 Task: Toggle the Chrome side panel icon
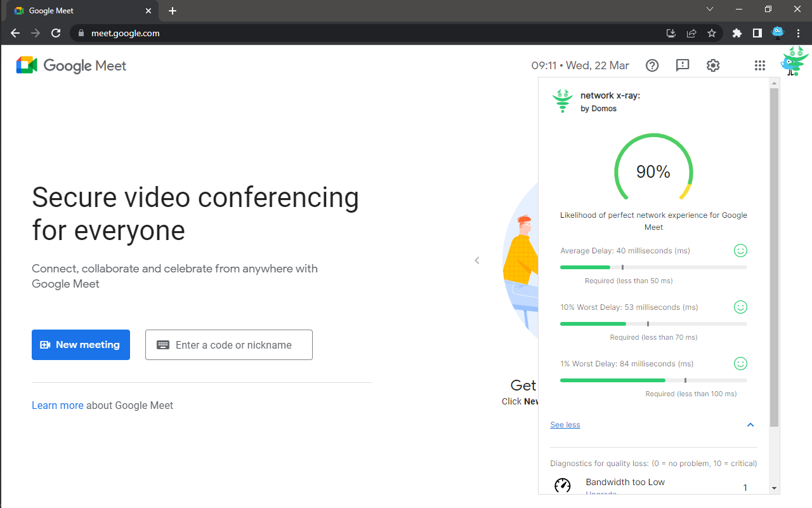757,33
